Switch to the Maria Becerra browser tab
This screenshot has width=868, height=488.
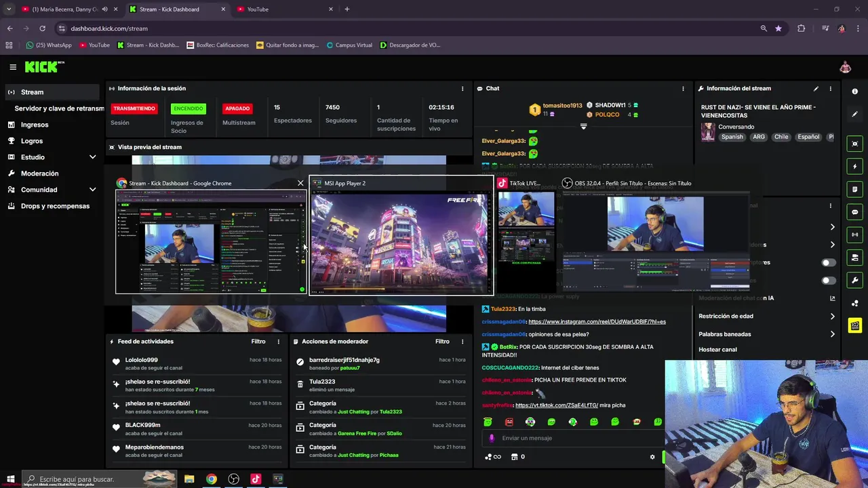tap(68, 9)
